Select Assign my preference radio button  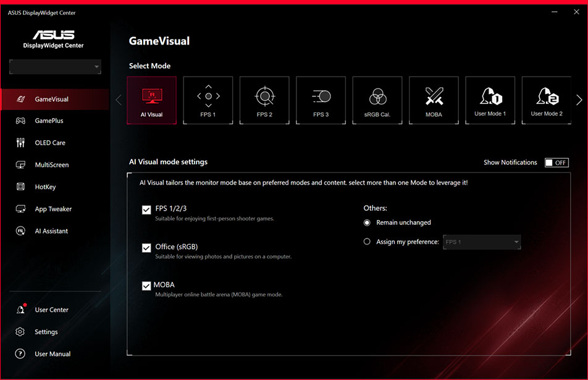(367, 242)
